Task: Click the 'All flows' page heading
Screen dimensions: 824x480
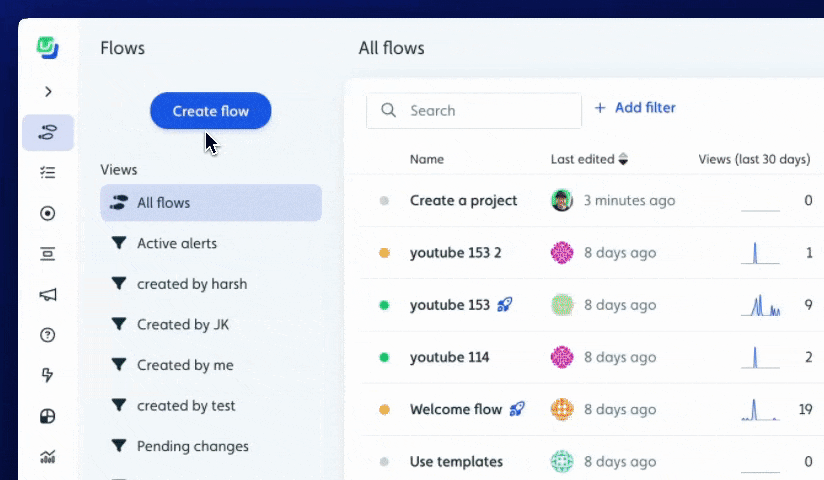Action: [392, 48]
